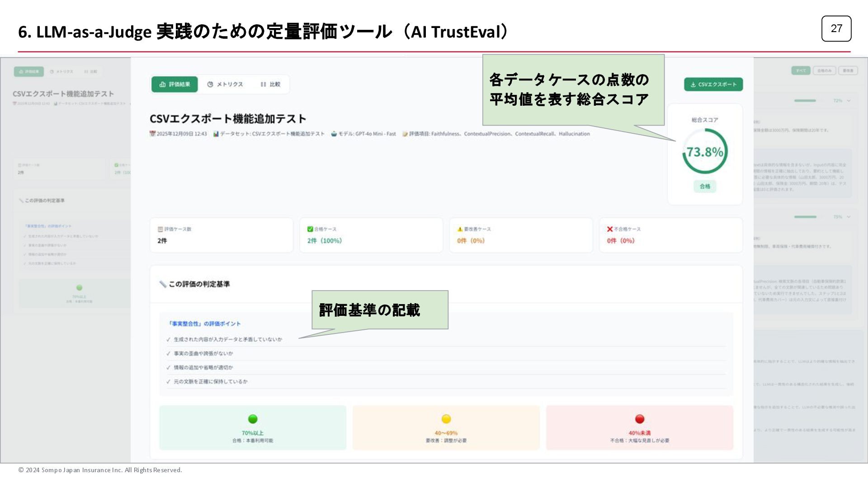The image size is (868, 488).
Task: Switch to the メトリクス tab
Action: (225, 84)
